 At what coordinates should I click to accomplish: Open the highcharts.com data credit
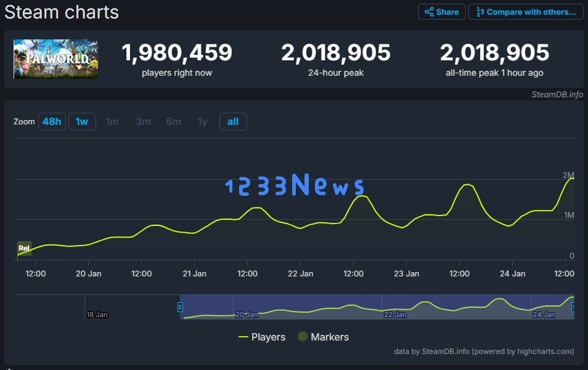tap(484, 352)
